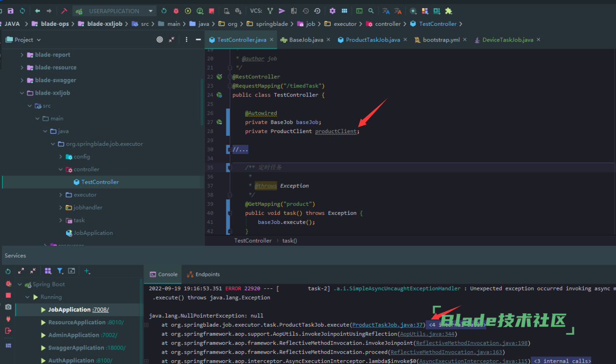The height and width of the screenshot is (364, 616).
Task: Collapse the Spring Boot services node
Action: pyautogui.click(x=20, y=285)
